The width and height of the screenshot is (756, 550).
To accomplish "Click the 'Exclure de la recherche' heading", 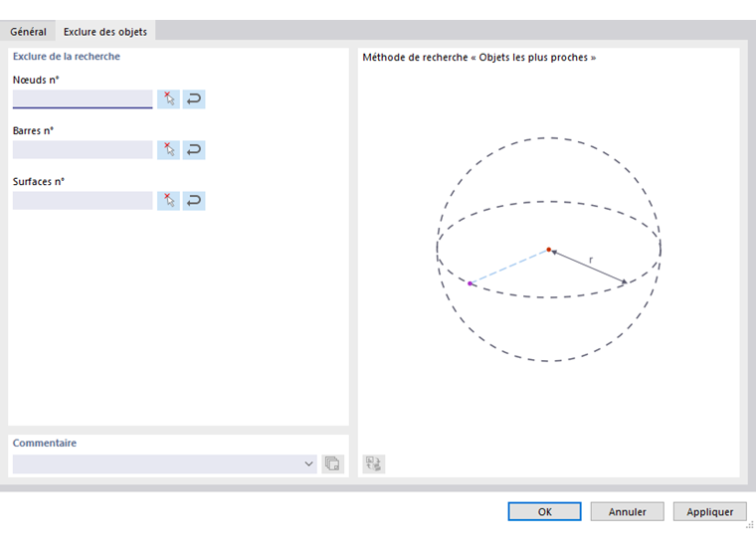I will point(67,57).
